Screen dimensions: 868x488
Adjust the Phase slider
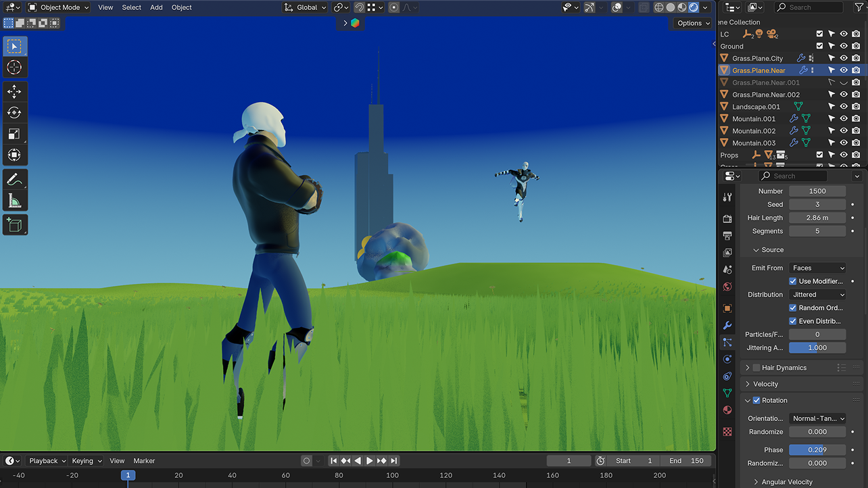click(x=817, y=449)
